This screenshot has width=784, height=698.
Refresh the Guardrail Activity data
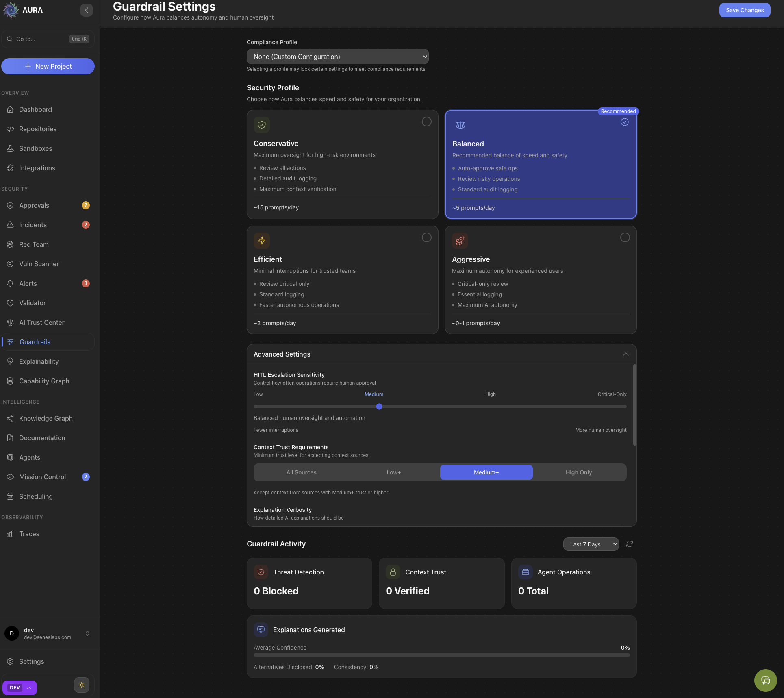coord(630,544)
